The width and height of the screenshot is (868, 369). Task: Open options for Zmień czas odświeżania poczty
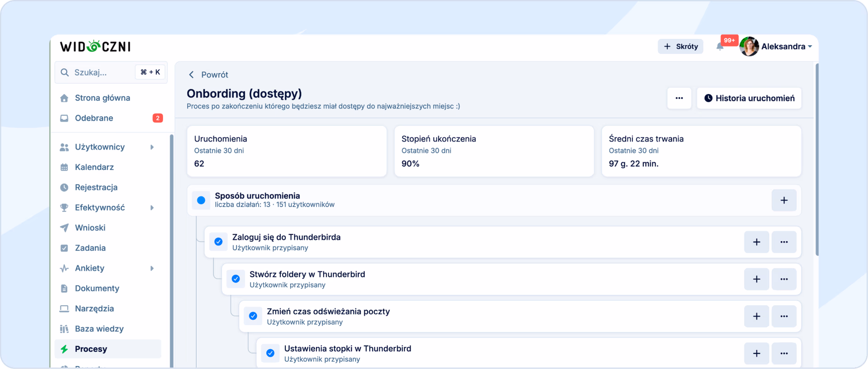(784, 316)
